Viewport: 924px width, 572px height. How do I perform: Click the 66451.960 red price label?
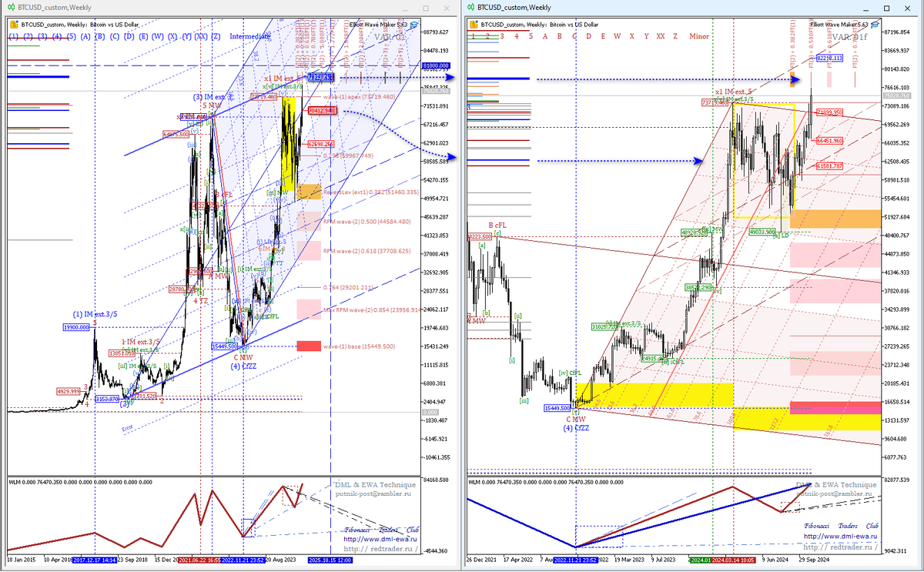point(829,141)
